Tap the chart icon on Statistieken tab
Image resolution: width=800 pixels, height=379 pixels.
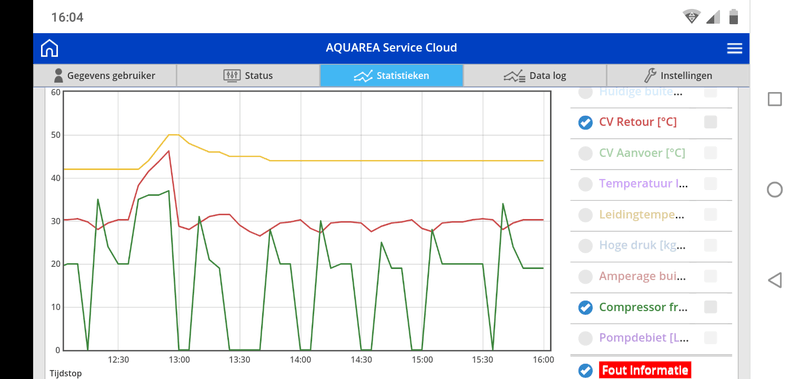click(363, 76)
